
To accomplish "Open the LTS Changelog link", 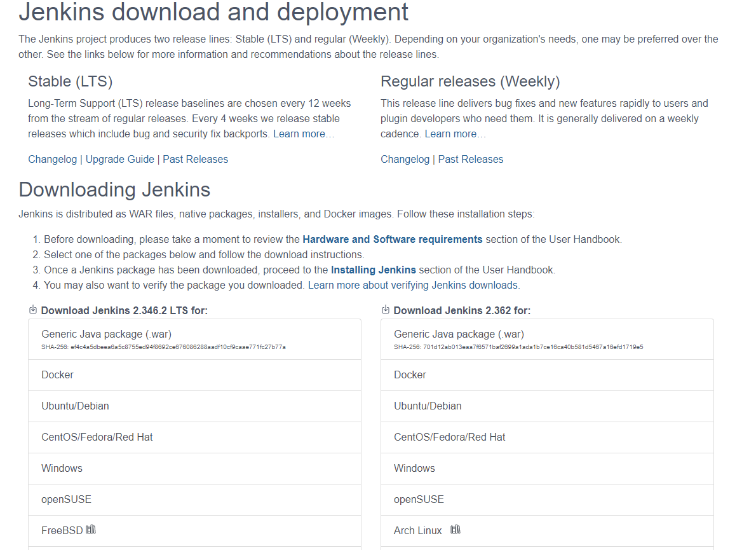I will 53,159.
